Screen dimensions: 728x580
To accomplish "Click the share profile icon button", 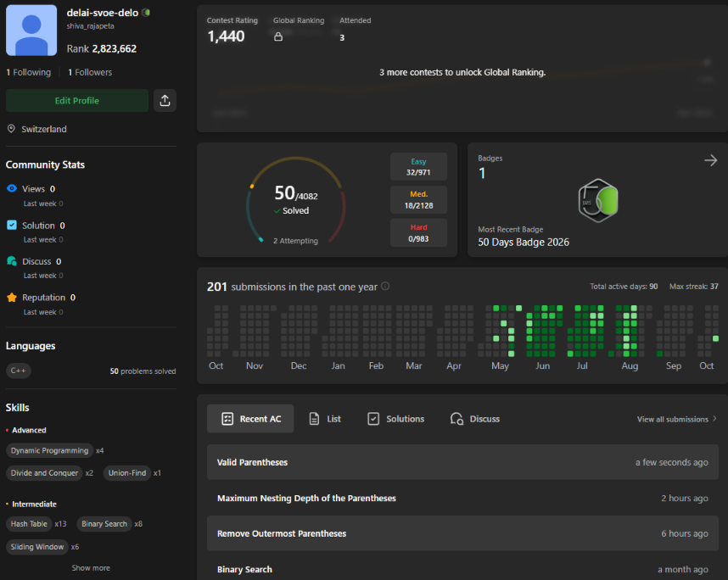I will tap(165, 101).
